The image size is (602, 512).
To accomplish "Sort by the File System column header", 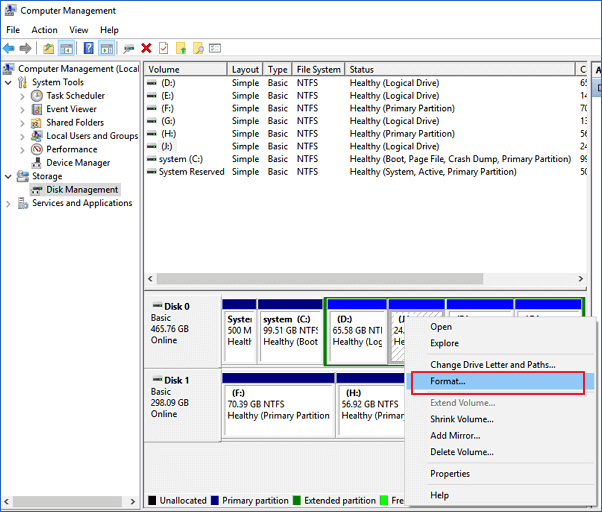I will 318,69.
